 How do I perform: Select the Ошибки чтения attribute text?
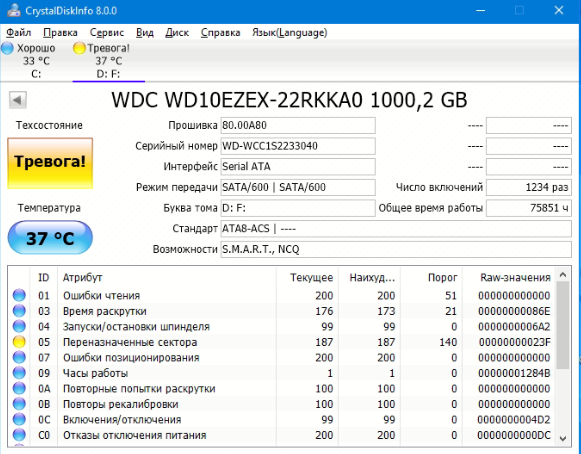coord(102,296)
